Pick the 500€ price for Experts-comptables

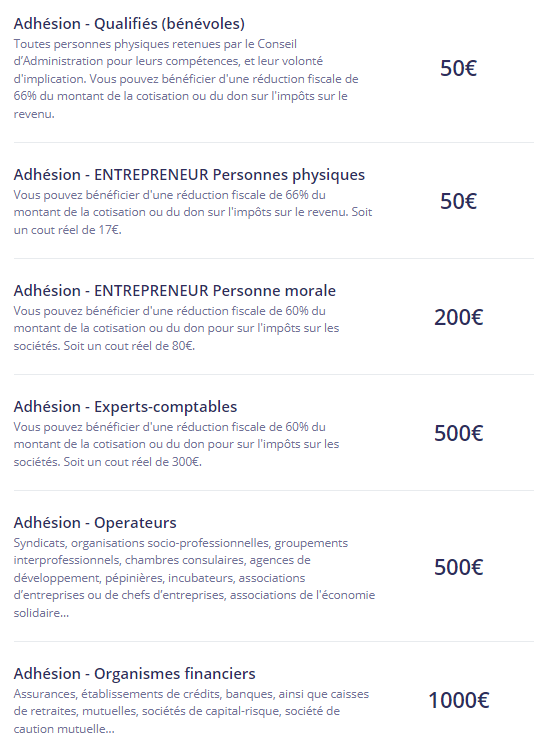[458, 433]
